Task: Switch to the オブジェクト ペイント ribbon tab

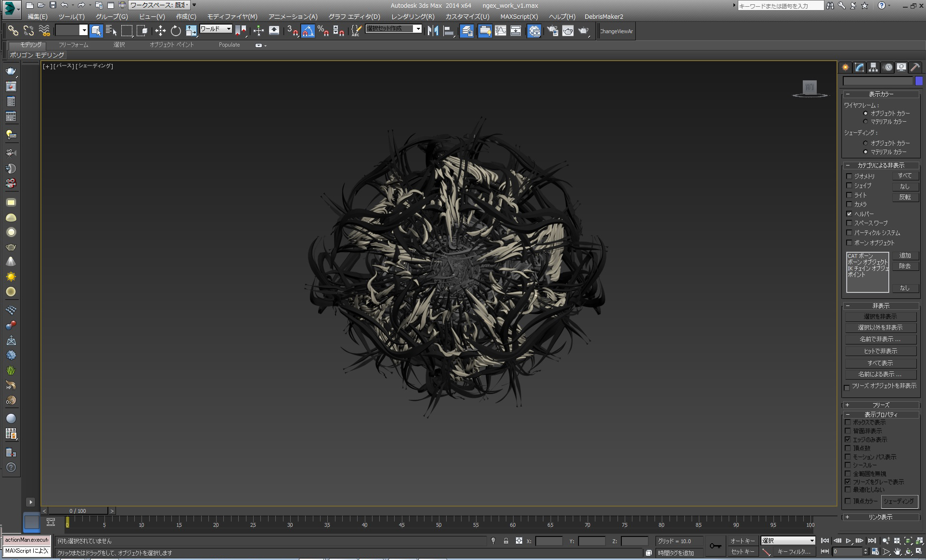Action: point(172,45)
